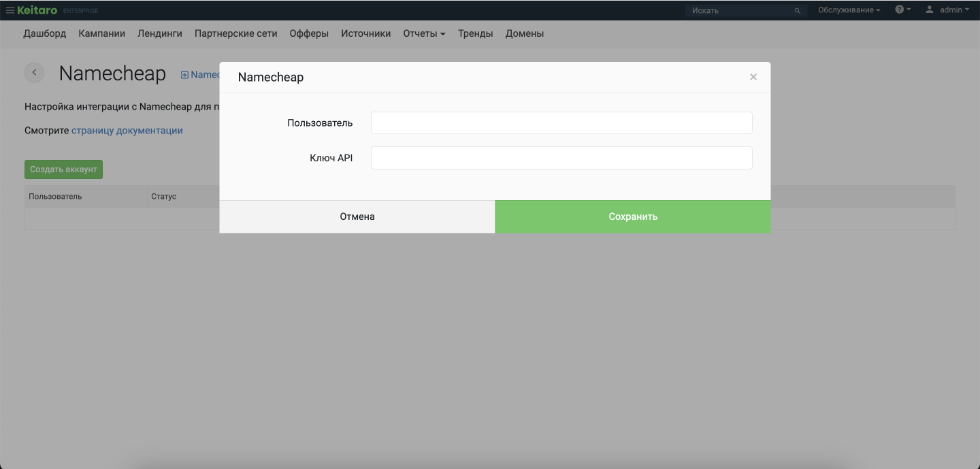Cancel the dialog with Отмена
This screenshot has height=469, width=980.
(x=357, y=216)
